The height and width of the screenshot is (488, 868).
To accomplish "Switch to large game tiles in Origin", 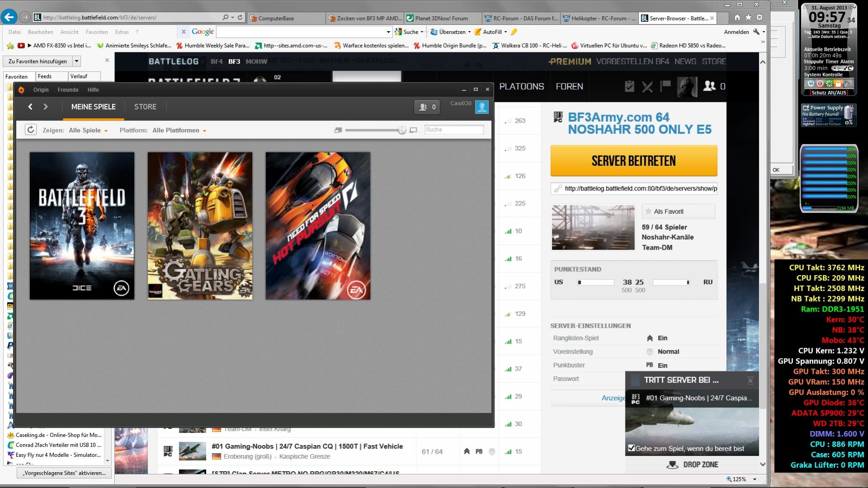I will [x=413, y=130].
